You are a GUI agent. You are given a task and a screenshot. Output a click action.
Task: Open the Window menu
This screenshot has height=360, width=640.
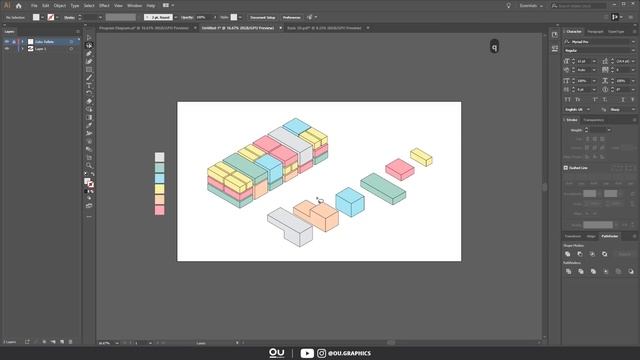click(x=134, y=6)
